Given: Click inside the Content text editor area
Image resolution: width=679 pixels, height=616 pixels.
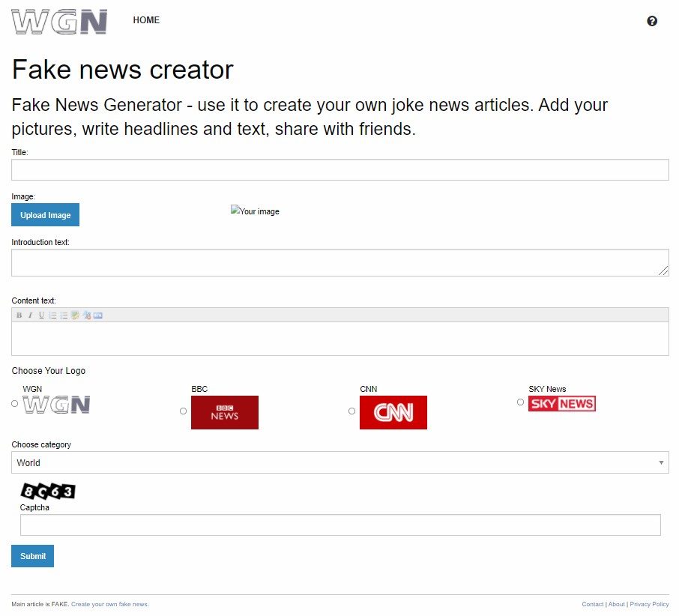Looking at the screenshot, I should (x=340, y=339).
